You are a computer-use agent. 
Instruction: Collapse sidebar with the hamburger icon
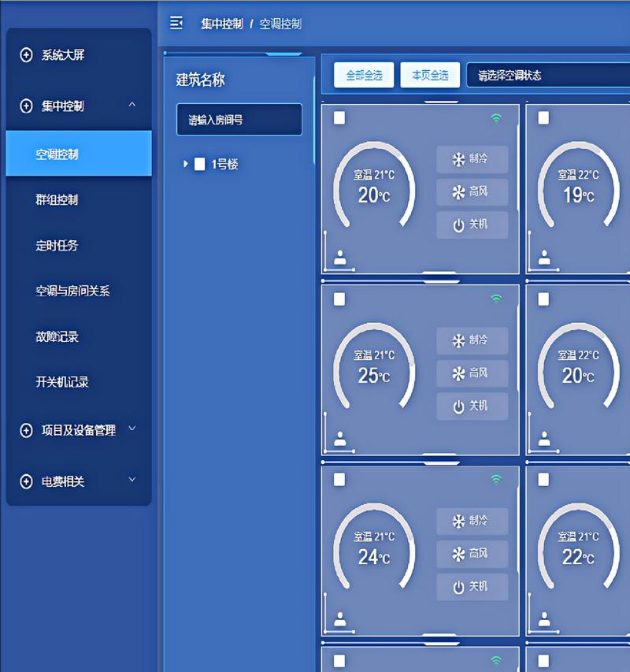click(x=176, y=23)
